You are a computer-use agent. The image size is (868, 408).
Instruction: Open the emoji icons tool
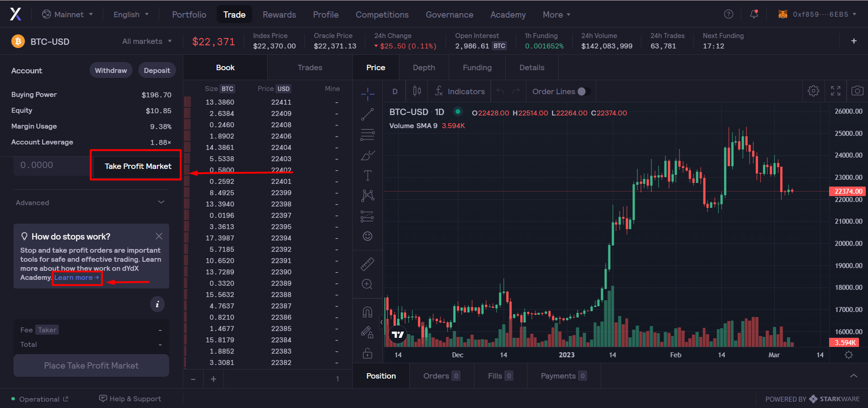coord(367,236)
